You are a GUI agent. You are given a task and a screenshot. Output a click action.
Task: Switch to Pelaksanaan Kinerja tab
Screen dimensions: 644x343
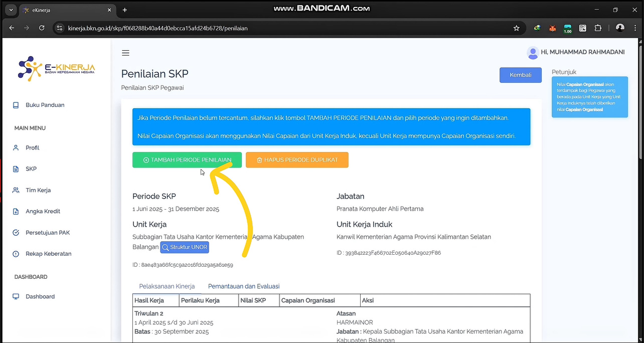coord(167,286)
